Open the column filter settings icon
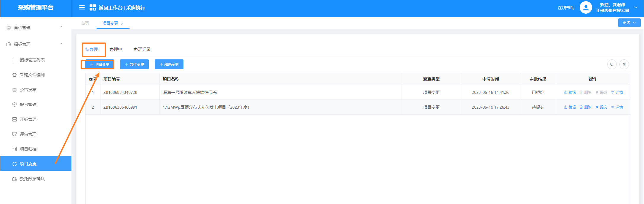Viewport: 644px width, 204px height. [x=624, y=64]
